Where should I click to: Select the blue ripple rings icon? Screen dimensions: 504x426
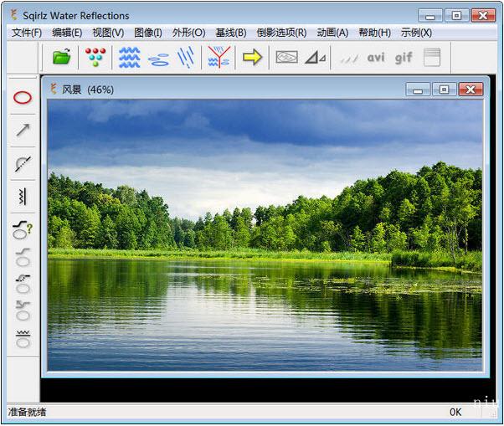[158, 58]
